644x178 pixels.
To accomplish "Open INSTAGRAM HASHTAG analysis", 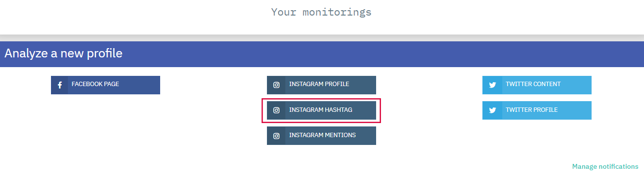I will [x=321, y=110].
